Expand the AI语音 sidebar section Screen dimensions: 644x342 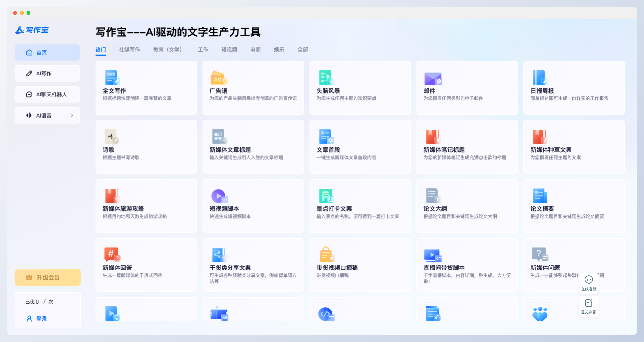(48, 115)
